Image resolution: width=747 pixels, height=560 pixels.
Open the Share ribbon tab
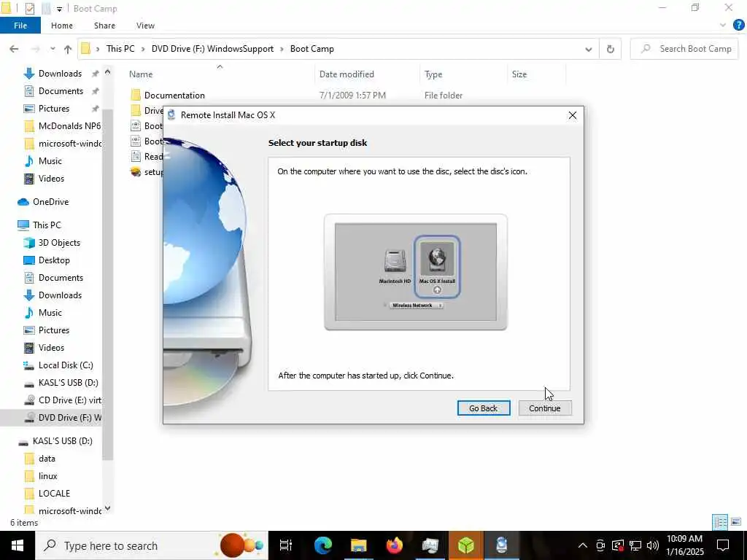click(104, 26)
